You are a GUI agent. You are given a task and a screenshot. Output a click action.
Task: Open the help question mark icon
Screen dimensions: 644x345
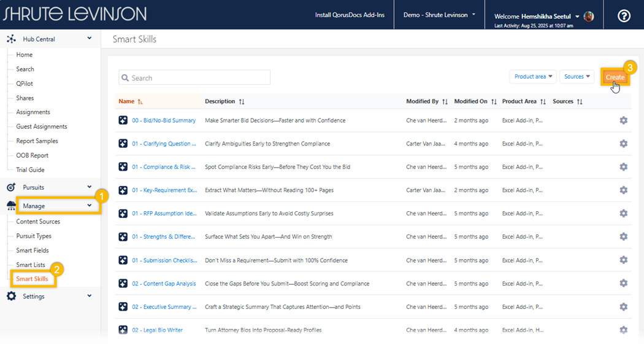[x=624, y=15]
